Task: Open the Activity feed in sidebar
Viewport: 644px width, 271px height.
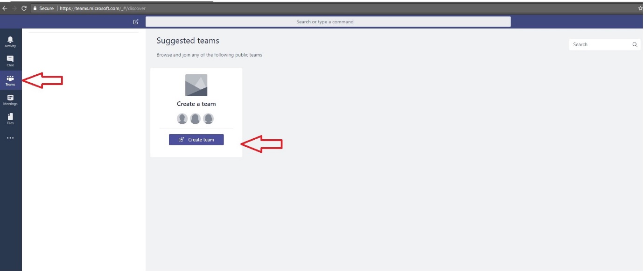Action: coord(10,42)
